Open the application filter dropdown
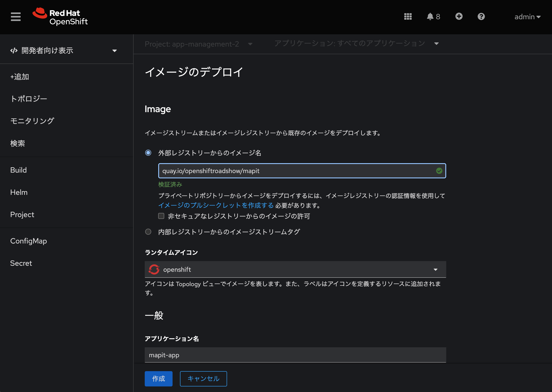The width and height of the screenshot is (552, 392). (x=356, y=44)
